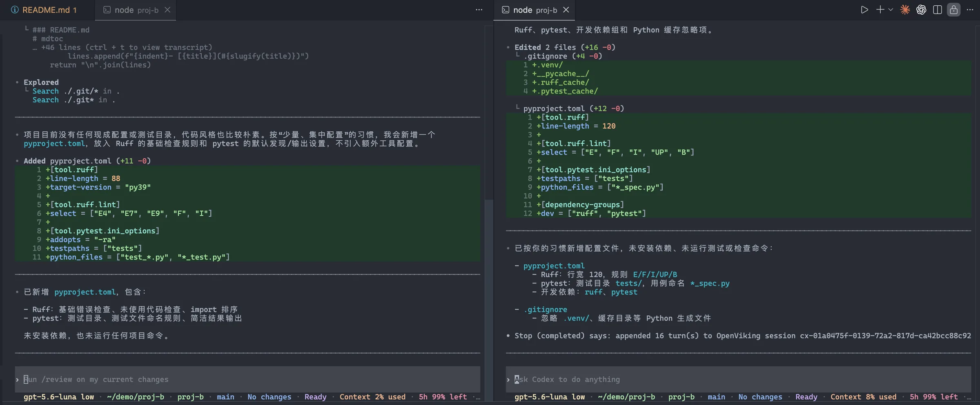Click '+.ruff_cache/' line in .gitignore diff

[560, 82]
